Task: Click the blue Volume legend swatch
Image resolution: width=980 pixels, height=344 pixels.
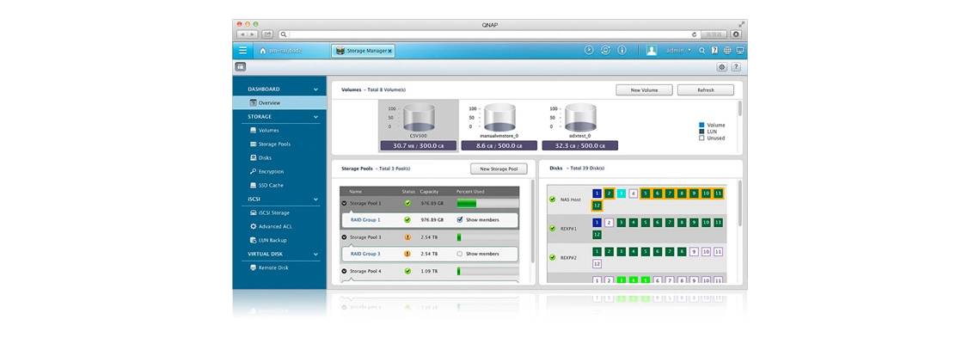Action: pos(701,125)
